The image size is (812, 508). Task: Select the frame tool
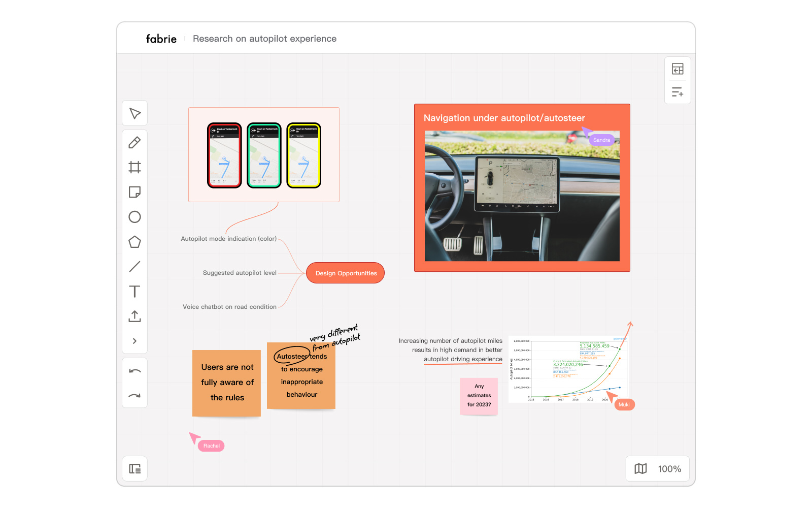(134, 167)
